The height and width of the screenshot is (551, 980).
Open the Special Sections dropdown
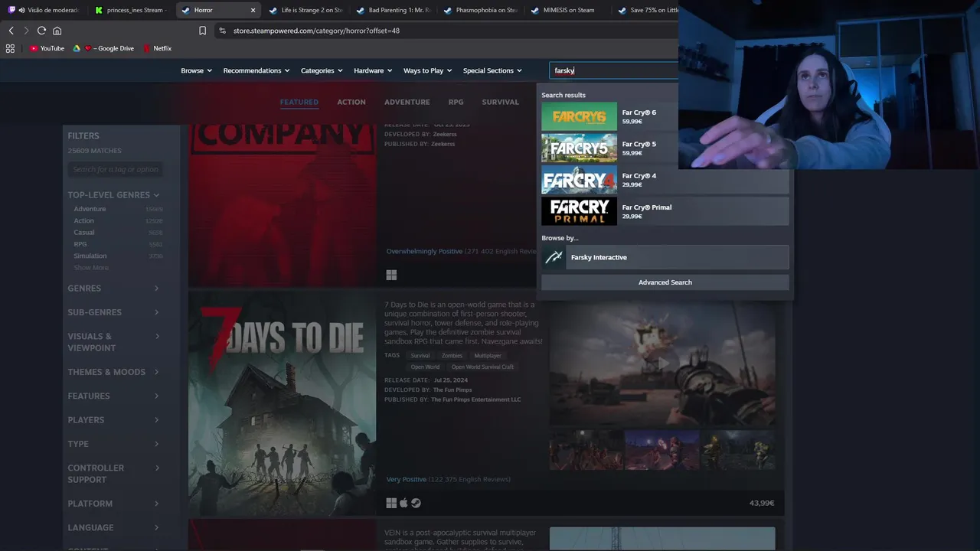pyautogui.click(x=492, y=70)
